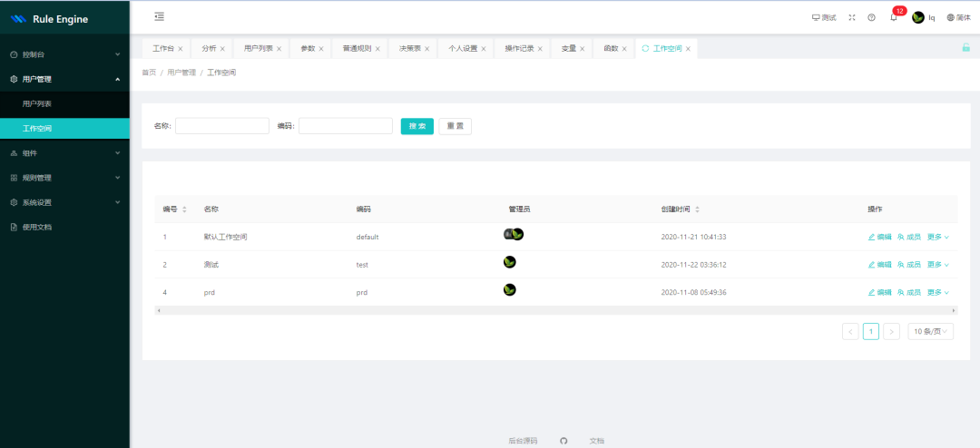Click the 搜索 button
The height and width of the screenshot is (448, 980).
click(x=416, y=126)
